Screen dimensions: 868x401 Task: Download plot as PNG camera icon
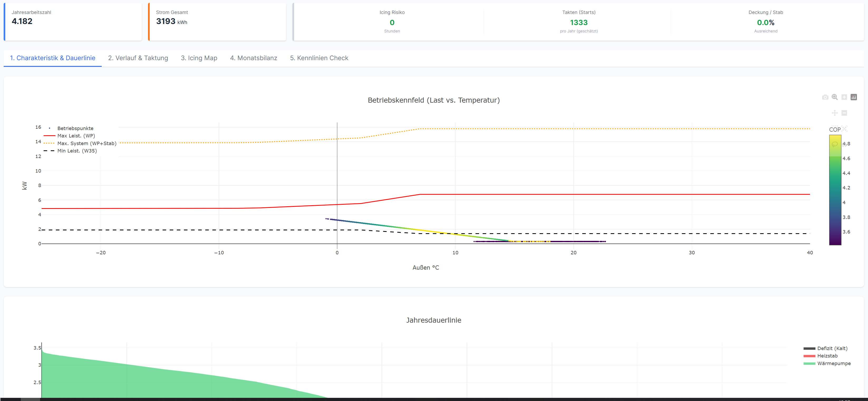825,97
